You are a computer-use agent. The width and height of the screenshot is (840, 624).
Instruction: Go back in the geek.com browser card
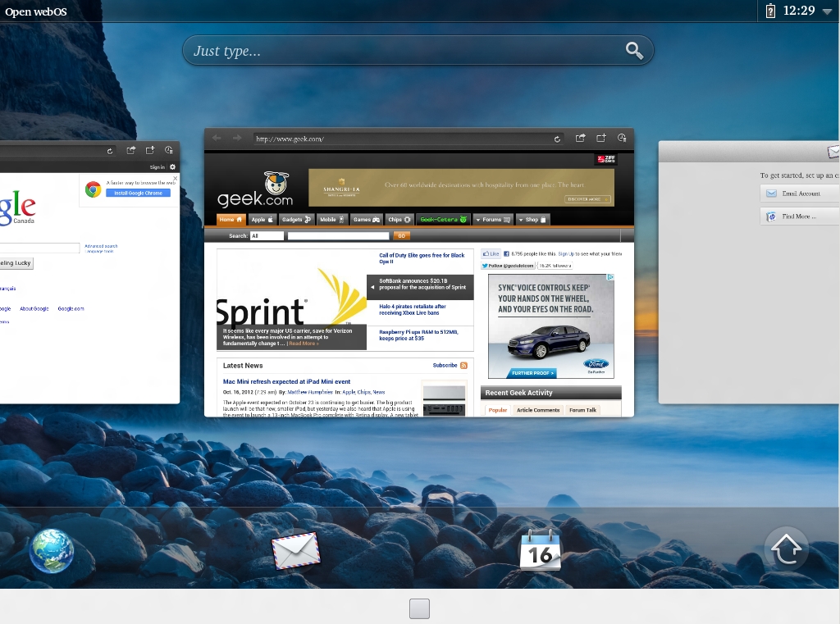(217, 139)
